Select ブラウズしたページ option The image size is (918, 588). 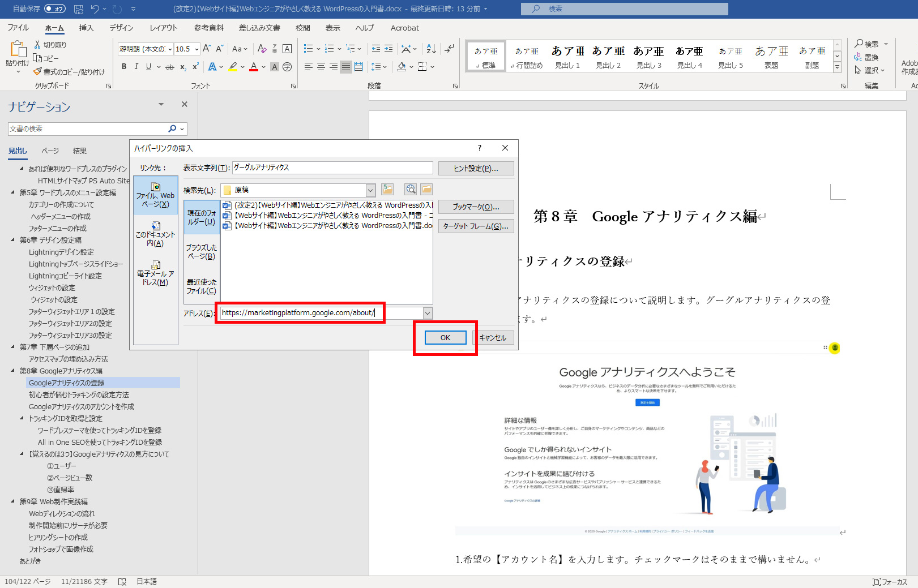point(202,252)
